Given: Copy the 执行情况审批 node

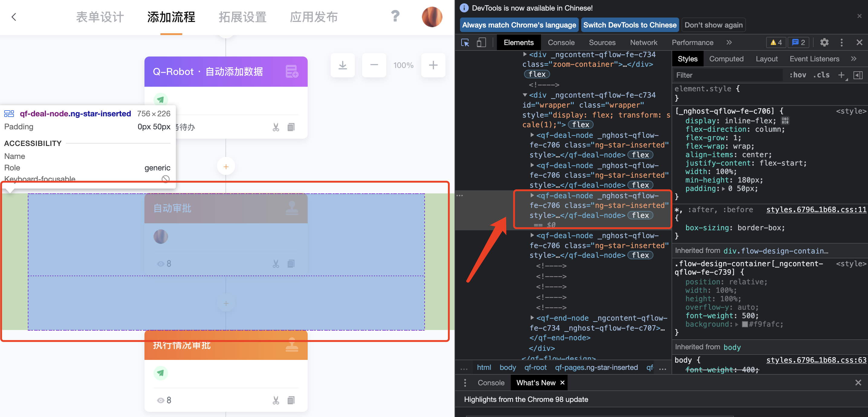Looking at the screenshot, I should (291, 400).
